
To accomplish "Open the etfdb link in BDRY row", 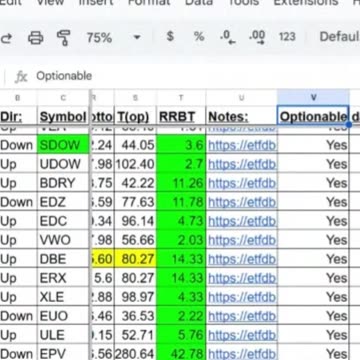I will click(x=242, y=183).
